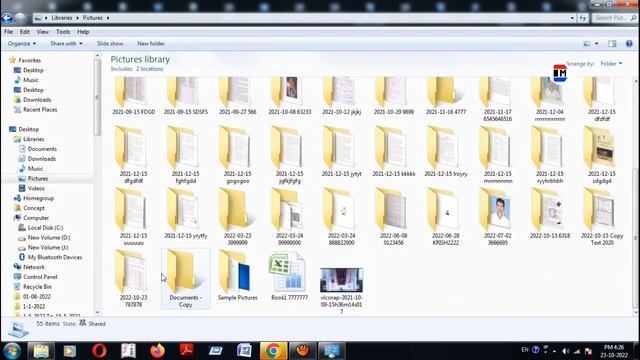The image size is (640, 360).
Task: Open the 2022-03-23 3999999 folder
Action: pos(238,216)
